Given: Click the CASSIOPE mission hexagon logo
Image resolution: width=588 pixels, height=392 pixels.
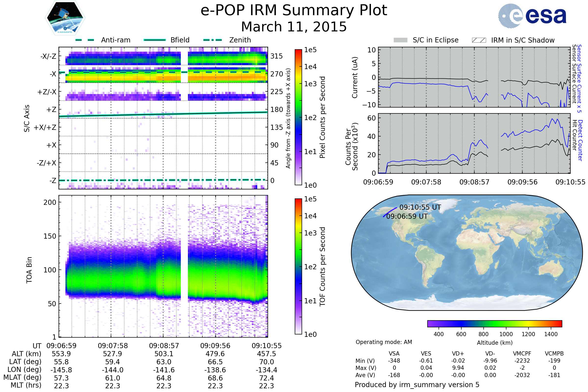Looking at the screenshot, I should pyautogui.click(x=65, y=18).
